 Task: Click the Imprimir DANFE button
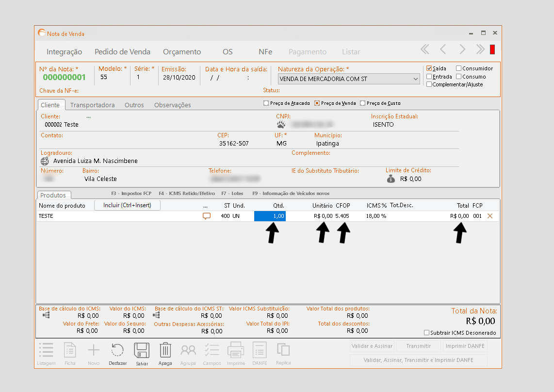coord(465,346)
